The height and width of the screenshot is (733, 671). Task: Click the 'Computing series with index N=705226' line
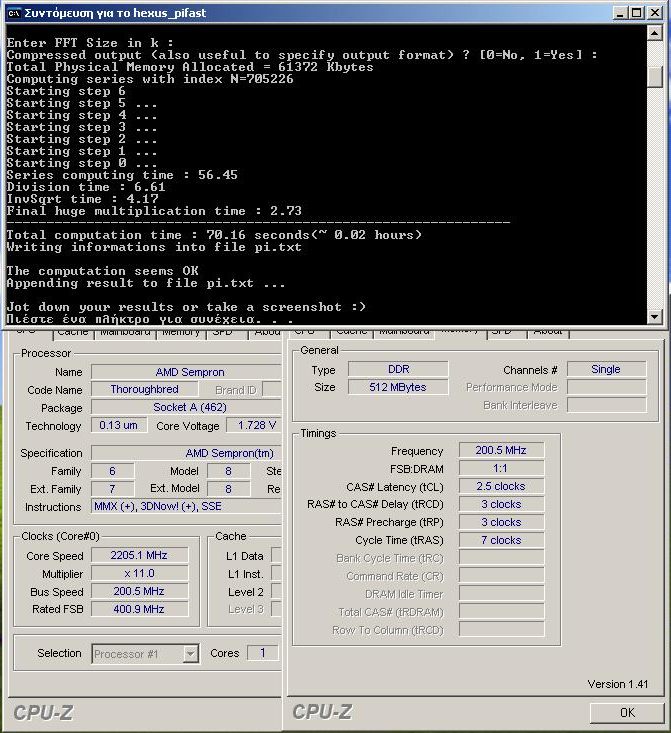click(150, 79)
